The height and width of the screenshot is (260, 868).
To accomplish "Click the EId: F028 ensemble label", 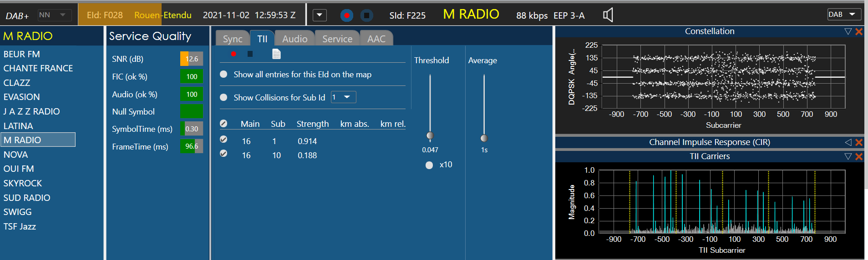I will [105, 15].
